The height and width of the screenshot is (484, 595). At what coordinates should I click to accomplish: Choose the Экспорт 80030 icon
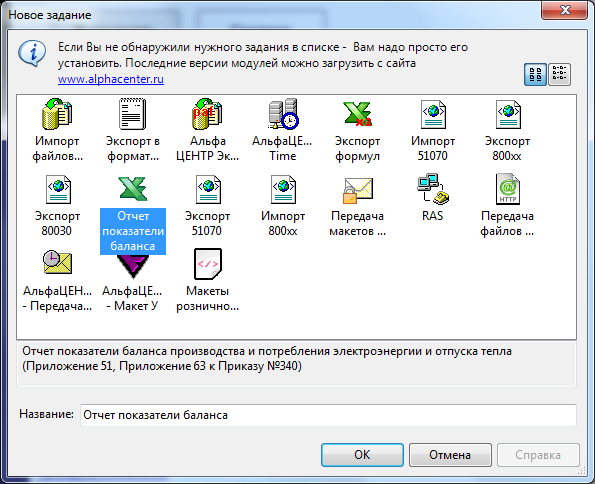click(x=58, y=189)
